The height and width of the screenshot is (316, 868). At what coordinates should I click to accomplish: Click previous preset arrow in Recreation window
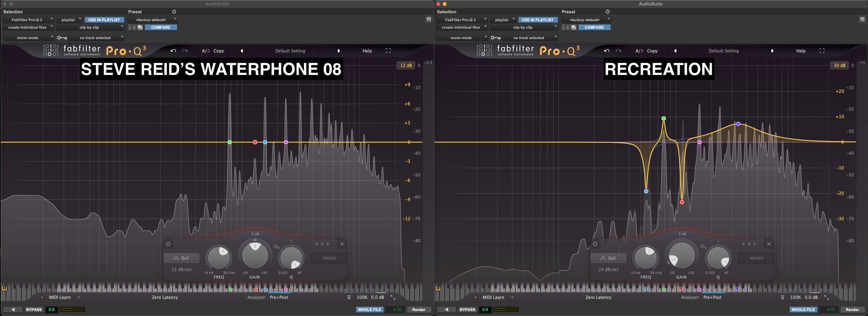(676, 51)
